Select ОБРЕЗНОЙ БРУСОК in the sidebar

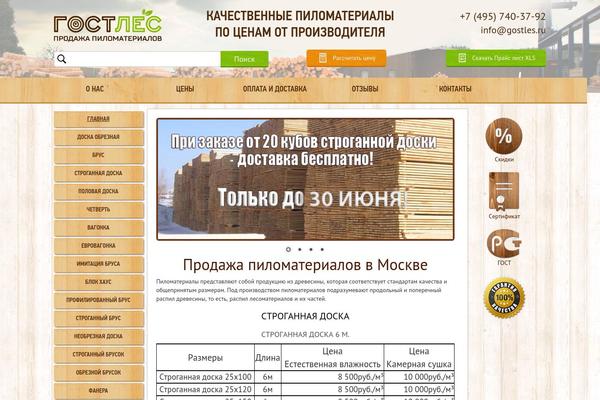click(x=99, y=372)
